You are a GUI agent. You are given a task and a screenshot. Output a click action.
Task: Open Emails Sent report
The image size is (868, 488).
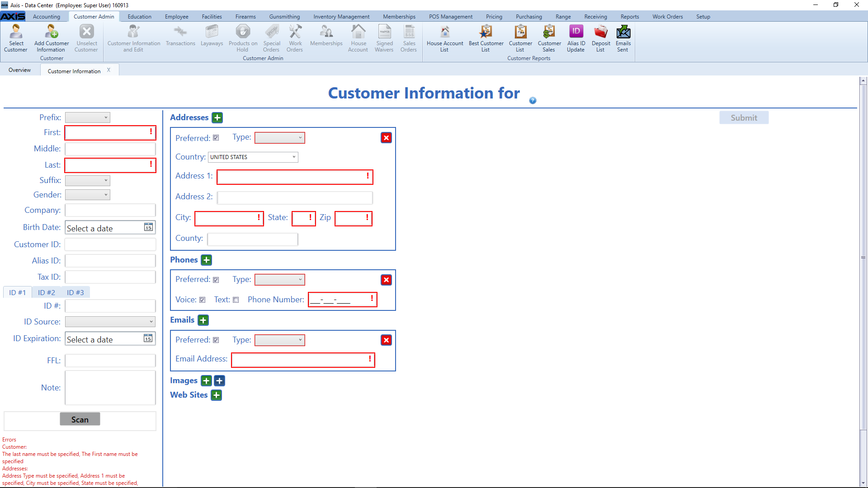tap(623, 38)
